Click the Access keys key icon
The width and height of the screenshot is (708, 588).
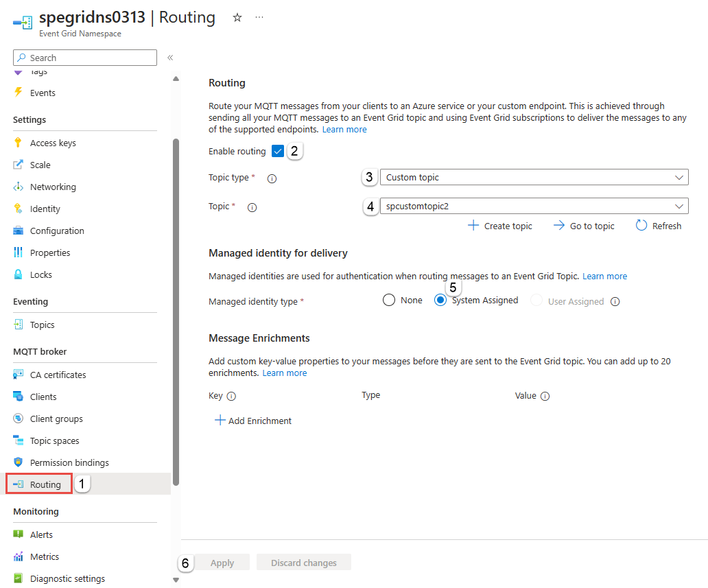click(x=18, y=143)
